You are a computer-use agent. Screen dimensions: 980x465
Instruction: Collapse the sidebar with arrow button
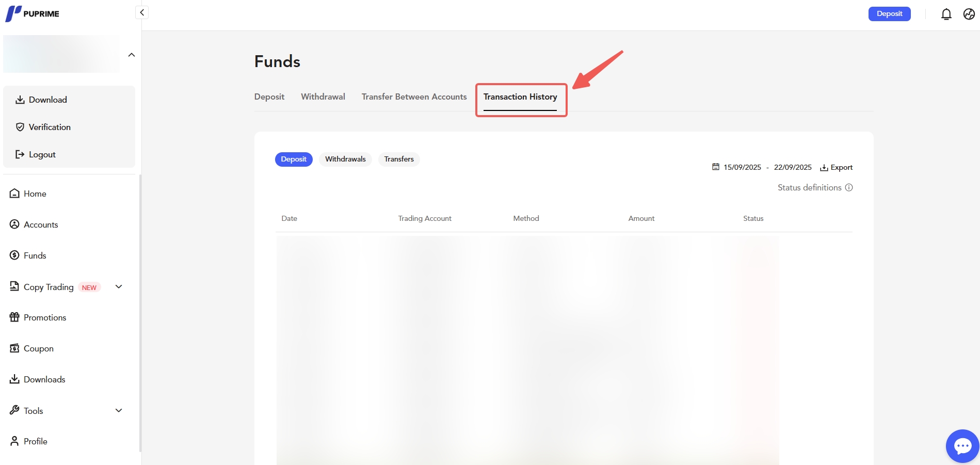point(142,12)
